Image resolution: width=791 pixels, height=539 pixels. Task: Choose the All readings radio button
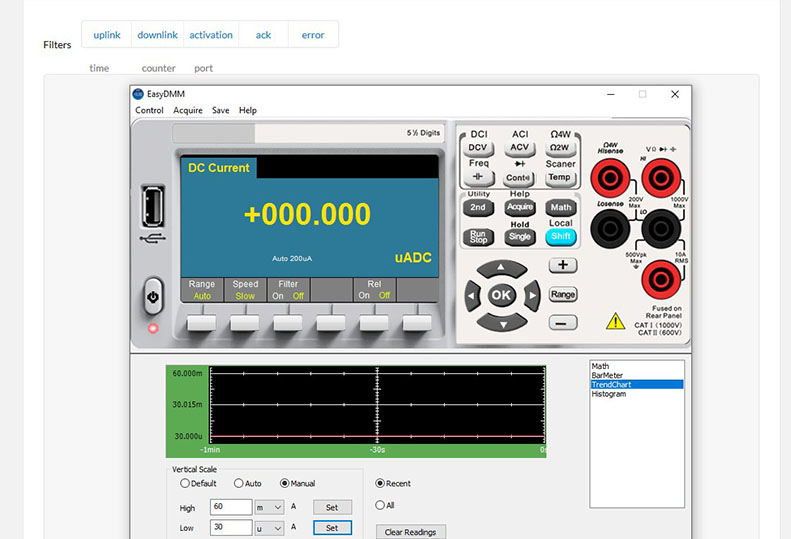click(380, 505)
